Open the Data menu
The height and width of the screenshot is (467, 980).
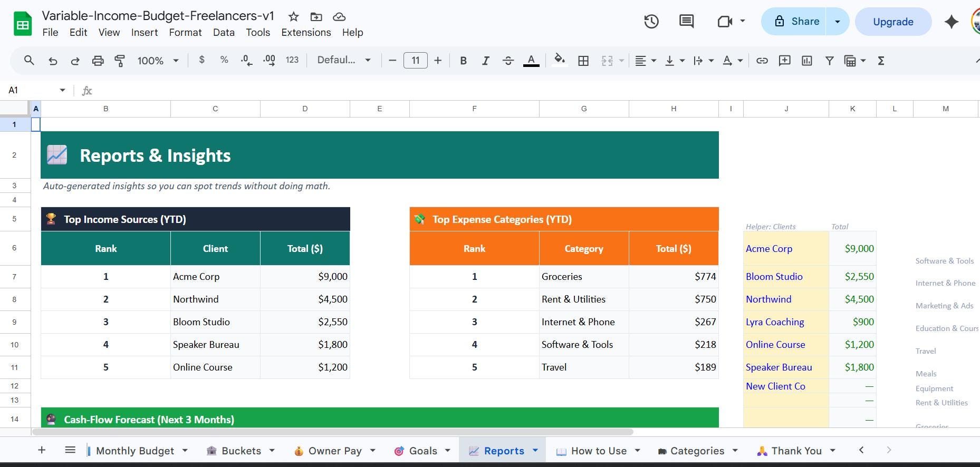[224, 33]
